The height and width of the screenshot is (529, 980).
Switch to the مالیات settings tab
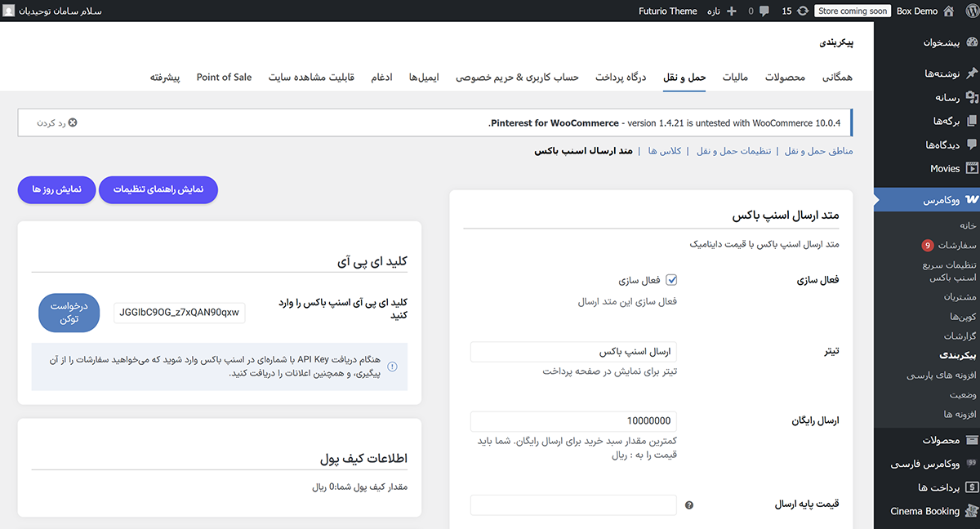pyautogui.click(x=736, y=78)
